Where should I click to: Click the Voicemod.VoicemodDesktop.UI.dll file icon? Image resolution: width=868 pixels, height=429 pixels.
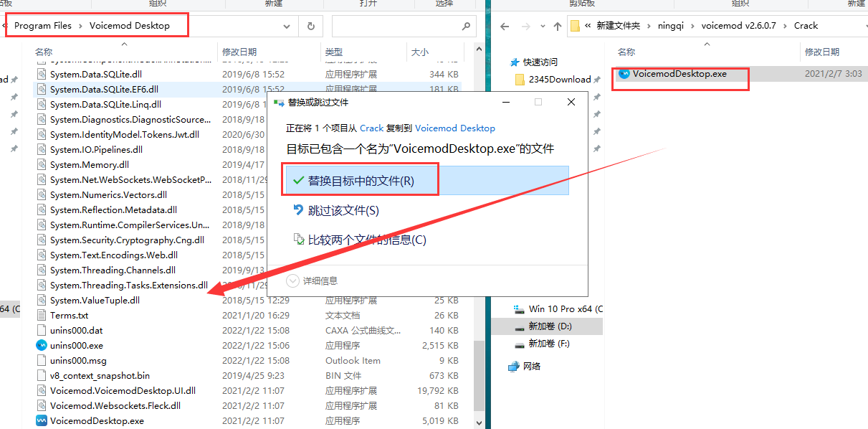[x=42, y=391]
